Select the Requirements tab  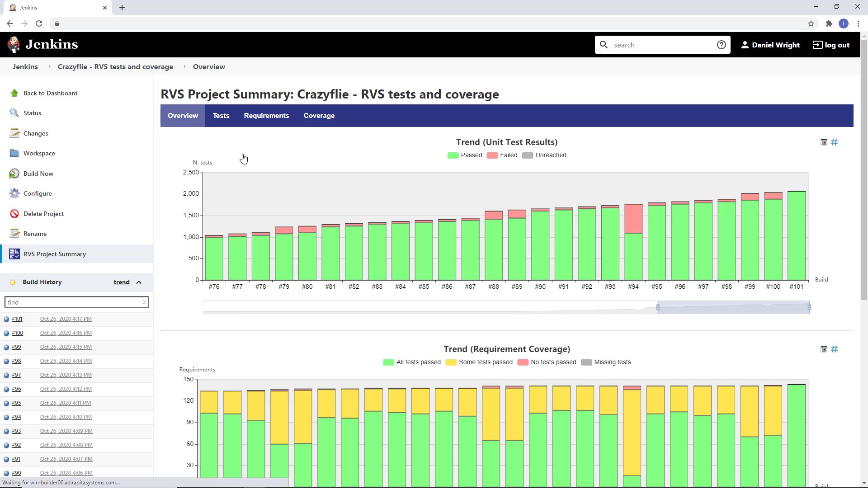coord(266,116)
